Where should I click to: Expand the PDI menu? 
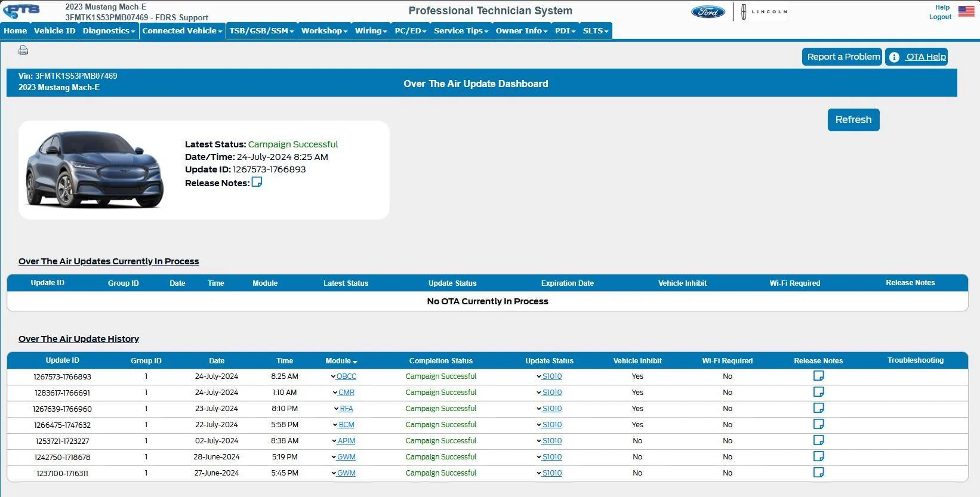click(x=565, y=30)
